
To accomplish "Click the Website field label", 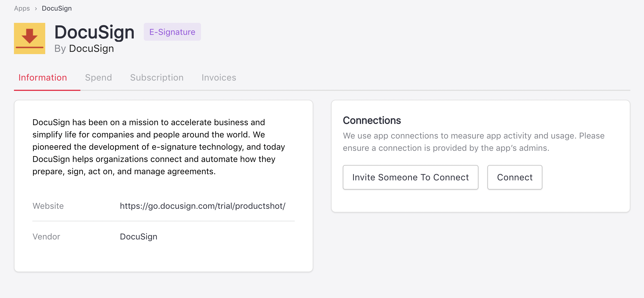I will (x=48, y=206).
